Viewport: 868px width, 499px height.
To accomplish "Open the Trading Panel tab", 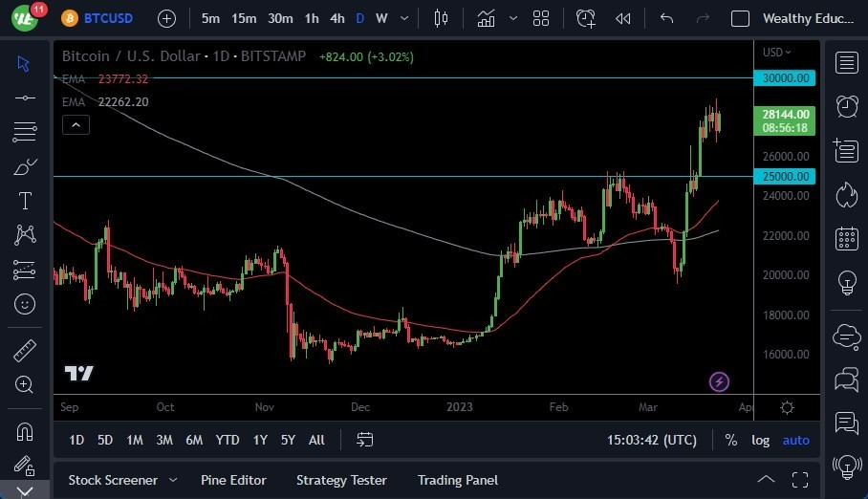I will point(458,480).
